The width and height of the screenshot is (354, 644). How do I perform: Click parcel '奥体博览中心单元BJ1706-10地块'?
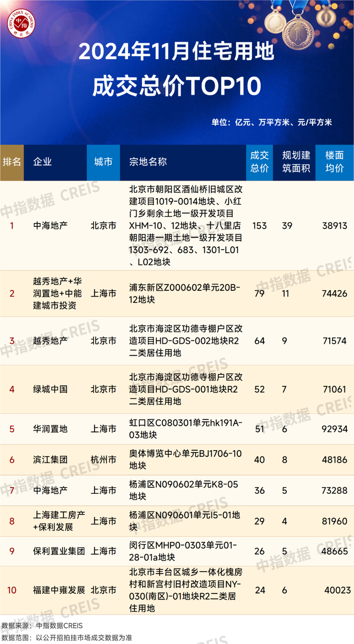point(185,460)
